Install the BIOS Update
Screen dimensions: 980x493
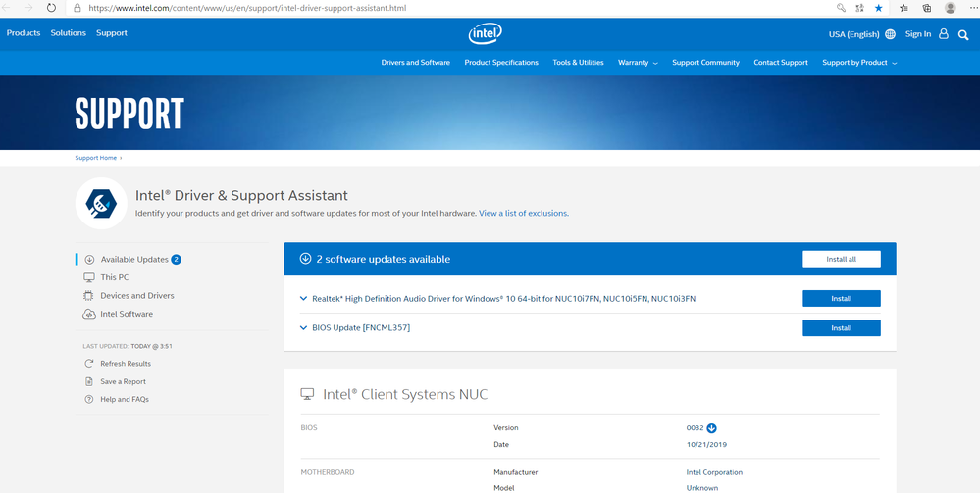841,328
